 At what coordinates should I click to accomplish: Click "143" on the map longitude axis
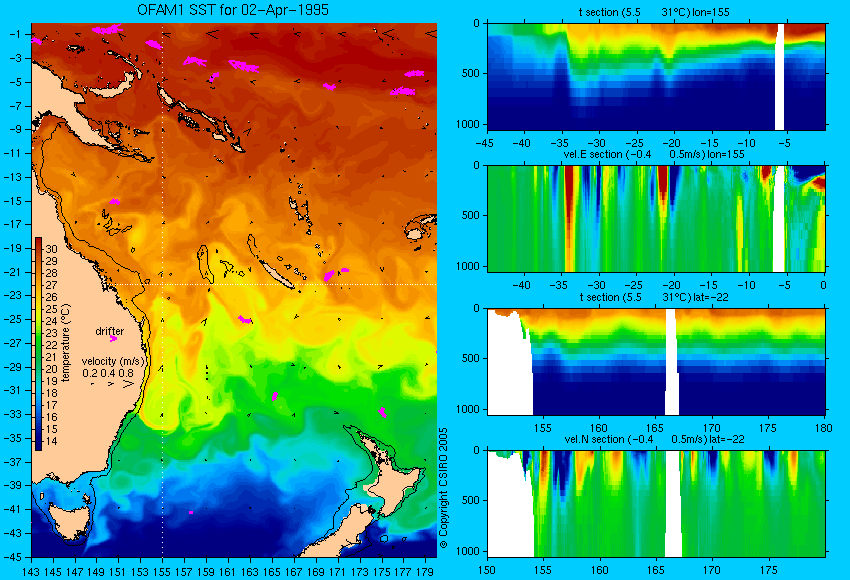(x=31, y=571)
